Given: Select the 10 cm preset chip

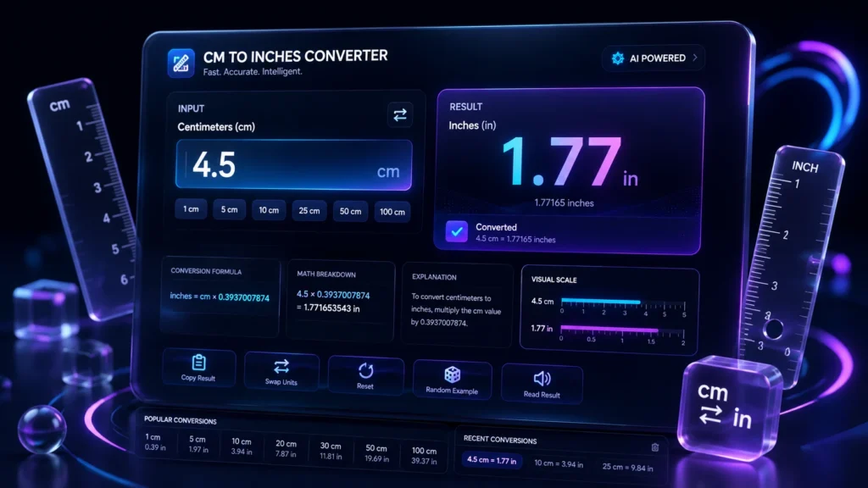Looking at the screenshot, I should click(x=269, y=210).
